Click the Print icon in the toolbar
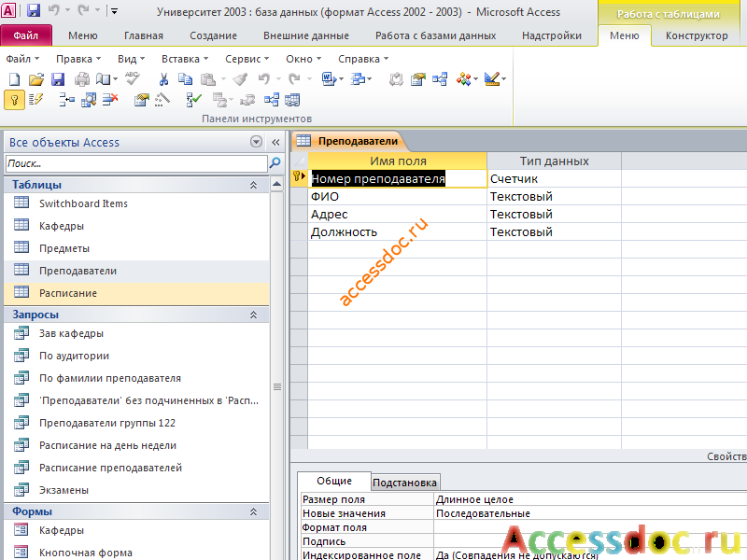747x560 pixels. (82, 79)
